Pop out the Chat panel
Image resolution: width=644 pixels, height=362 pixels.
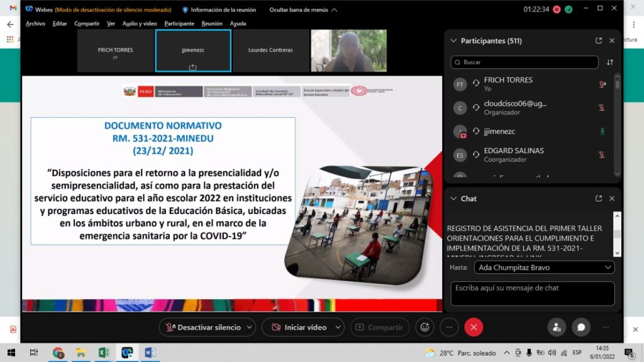click(598, 198)
